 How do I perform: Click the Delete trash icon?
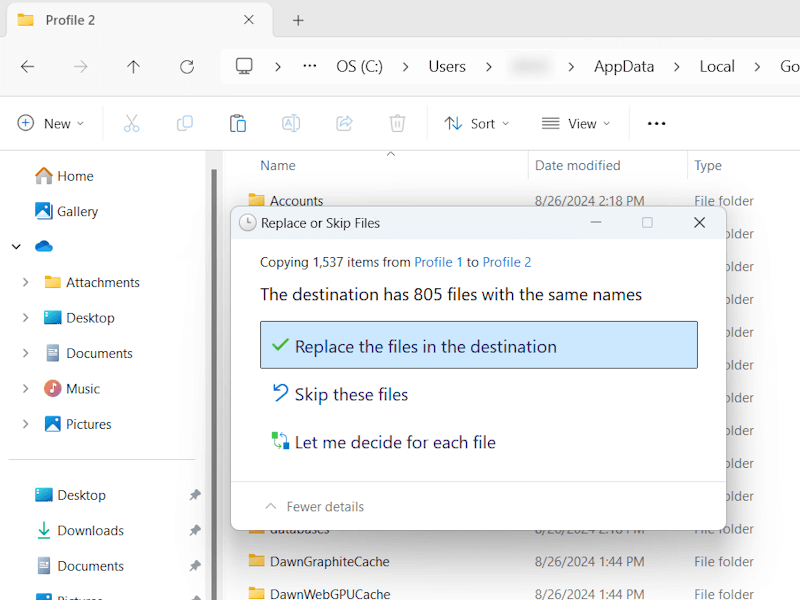(x=397, y=122)
